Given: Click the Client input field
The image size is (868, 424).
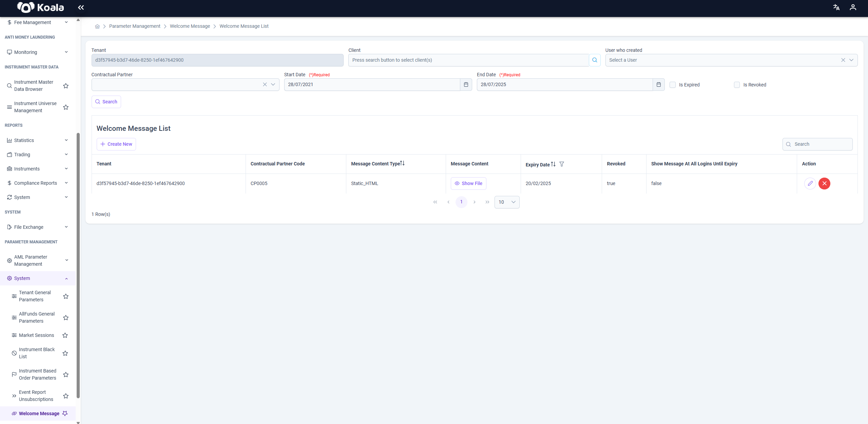Looking at the screenshot, I should click(468, 60).
